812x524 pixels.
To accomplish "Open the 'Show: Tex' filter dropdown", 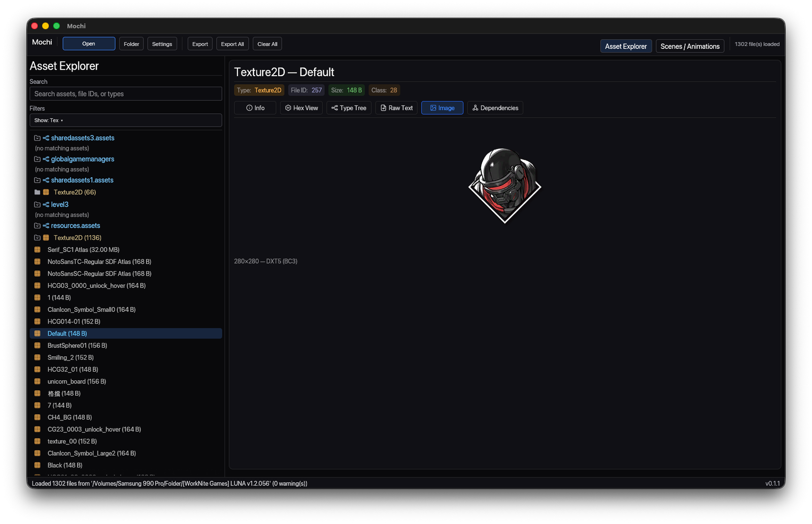I will click(126, 120).
